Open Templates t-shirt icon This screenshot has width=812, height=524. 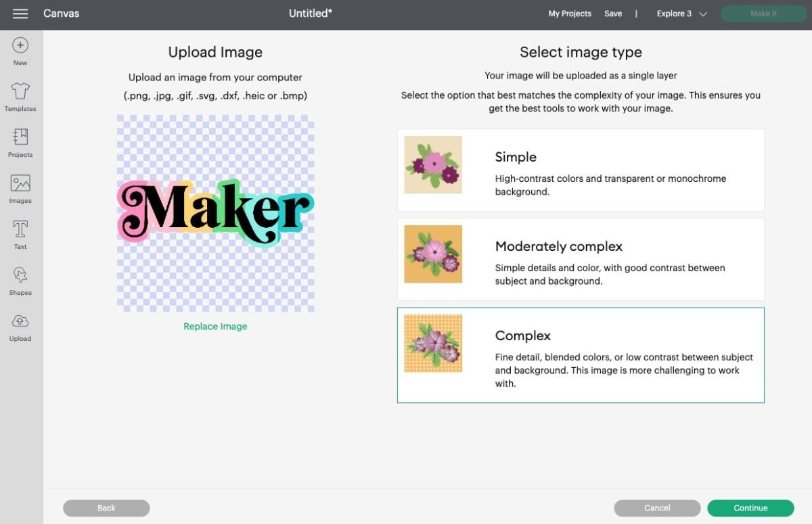point(20,91)
